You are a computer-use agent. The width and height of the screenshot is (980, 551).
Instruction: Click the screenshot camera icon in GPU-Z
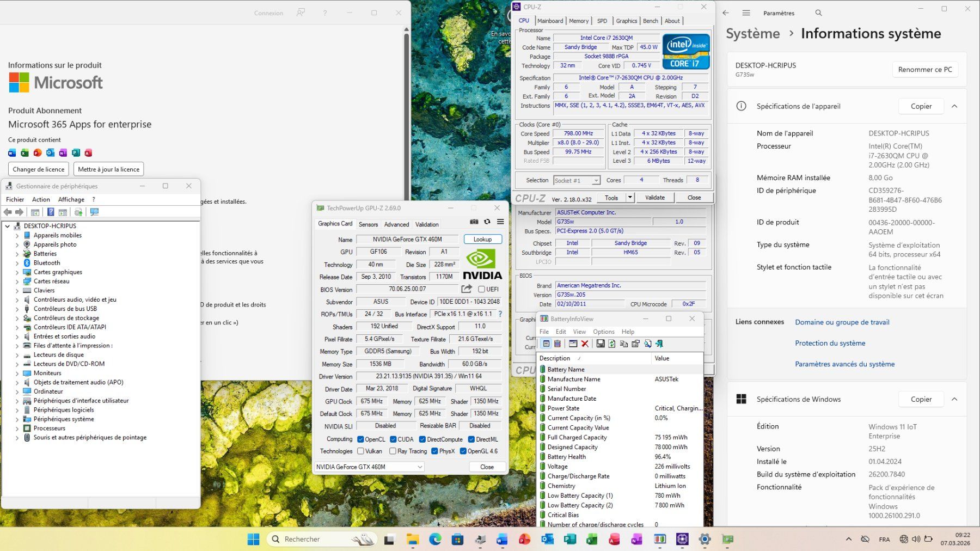click(x=474, y=222)
